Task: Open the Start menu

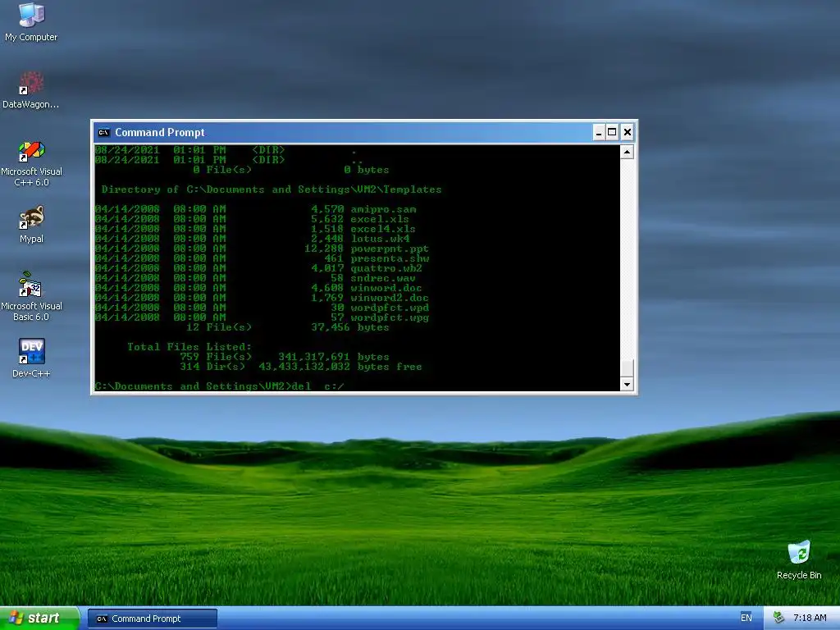Action: click(x=39, y=618)
